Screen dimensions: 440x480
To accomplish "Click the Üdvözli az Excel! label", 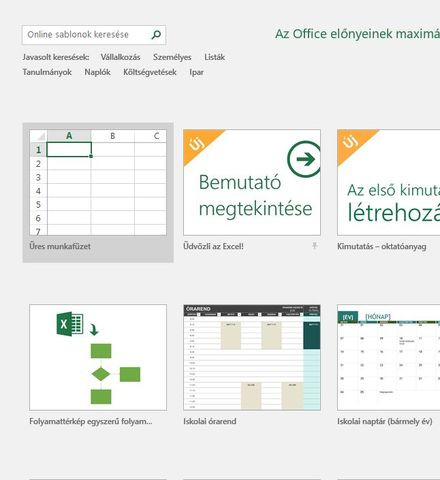I will (213, 246).
